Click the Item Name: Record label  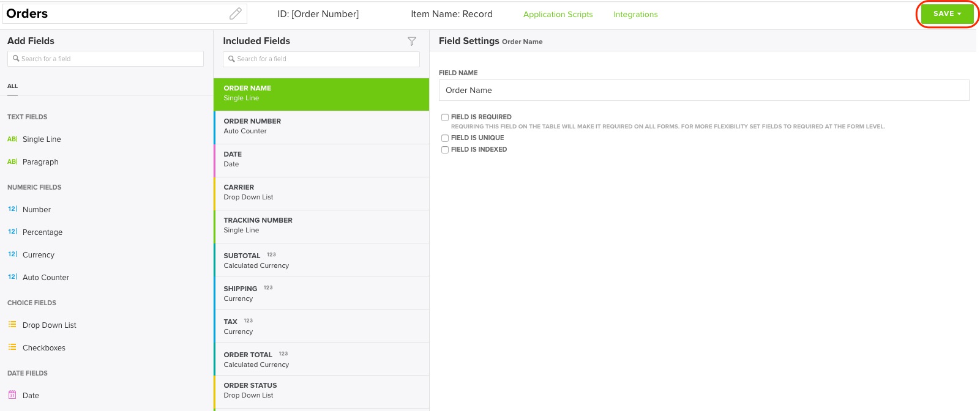click(452, 13)
